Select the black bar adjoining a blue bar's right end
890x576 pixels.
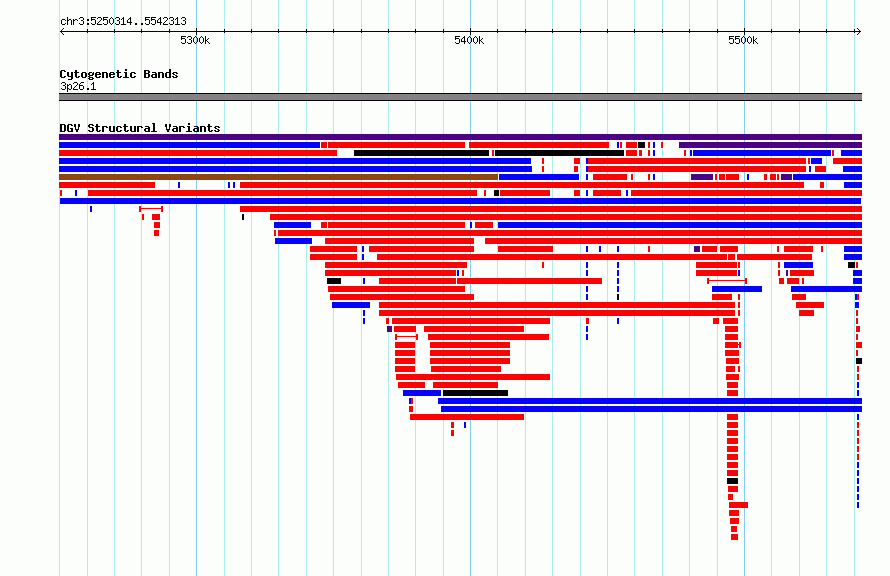475,393
